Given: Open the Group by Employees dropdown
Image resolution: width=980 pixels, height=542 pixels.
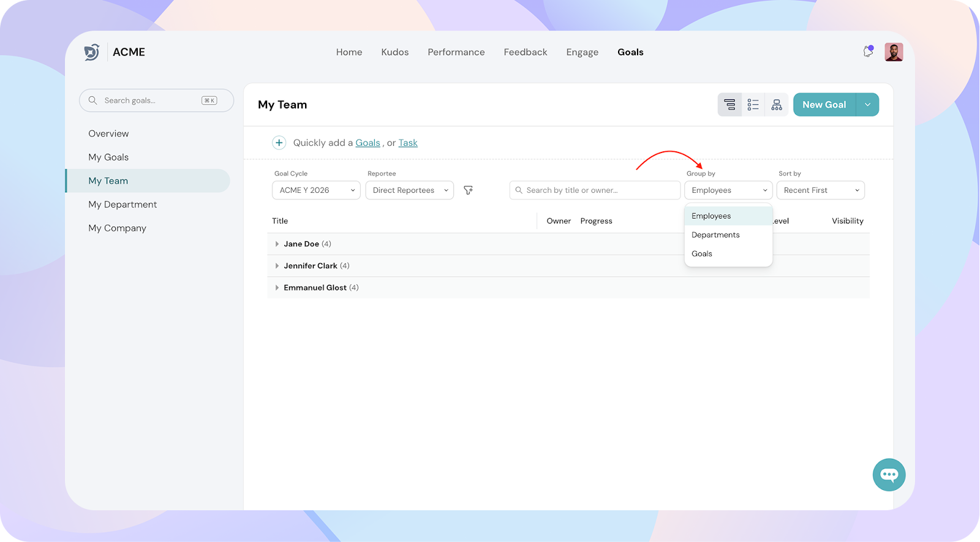Looking at the screenshot, I should coord(728,190).
